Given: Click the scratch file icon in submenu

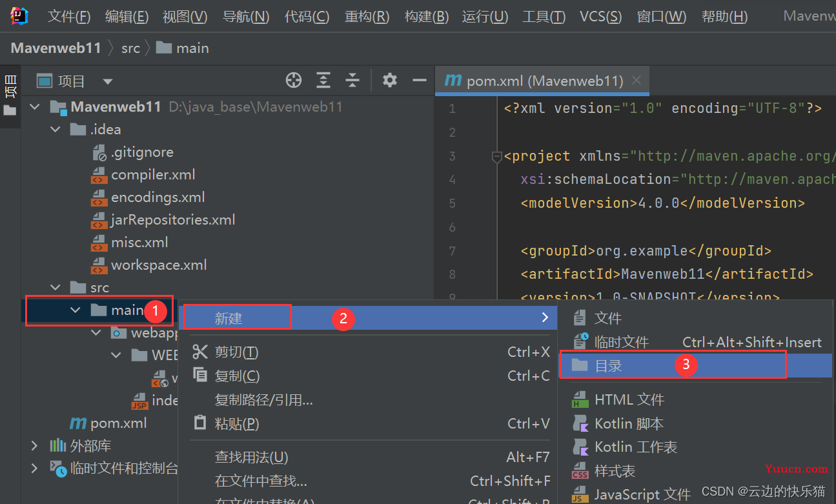Looking at the screenshot, I should point(580,342).
